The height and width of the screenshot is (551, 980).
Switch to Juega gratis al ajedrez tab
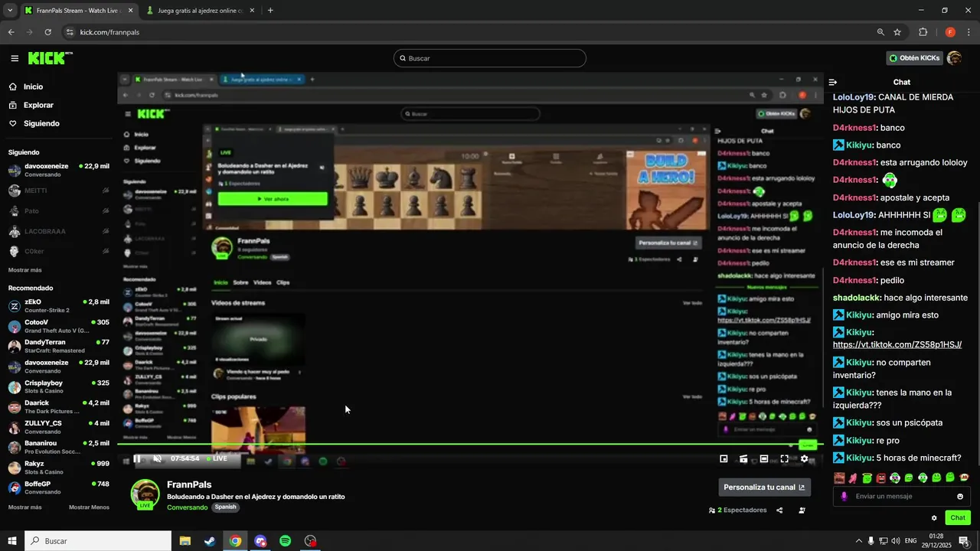[x=201, y=11]
